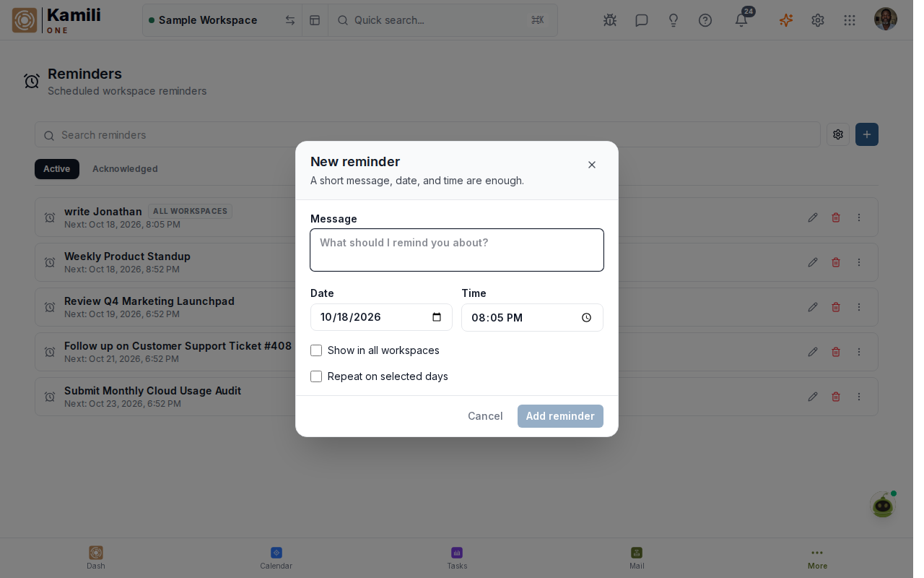Edit the Follow up on Customer Support Ticket reminder
924x578 pixels.
[x=813, y=352]
